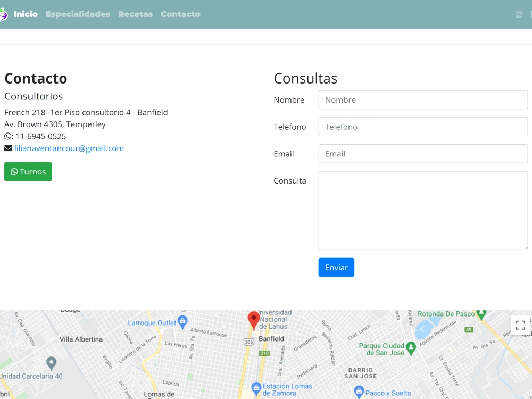Screen dimensions: 532x399
Task: Click the Consultorios subheading
Action: pos(34,96)
